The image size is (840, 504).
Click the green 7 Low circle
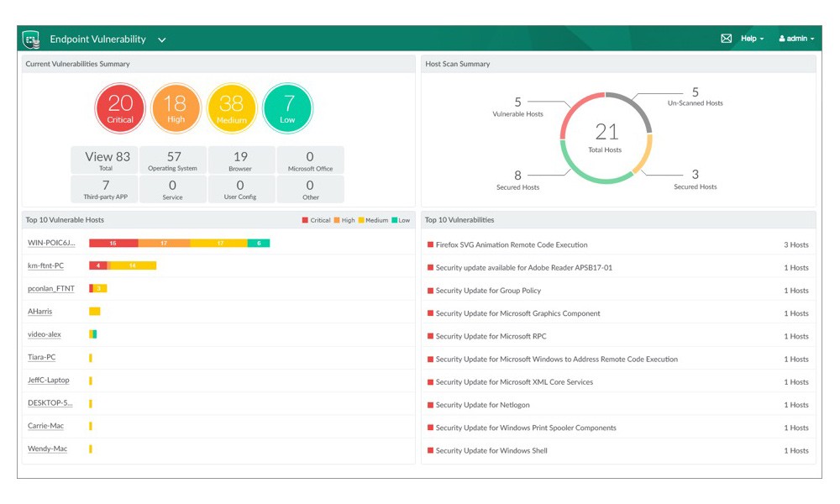coord(287,108)
